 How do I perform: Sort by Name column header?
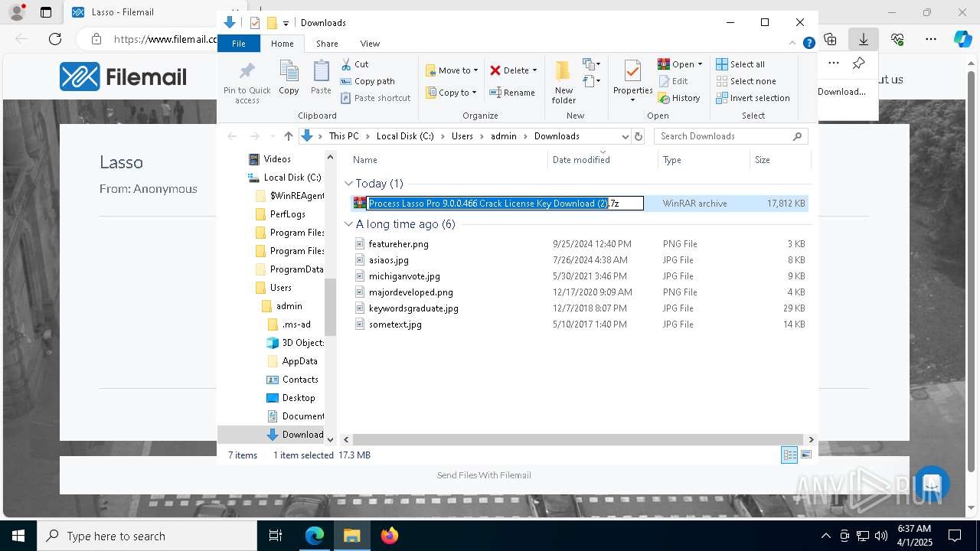point(448,160)
